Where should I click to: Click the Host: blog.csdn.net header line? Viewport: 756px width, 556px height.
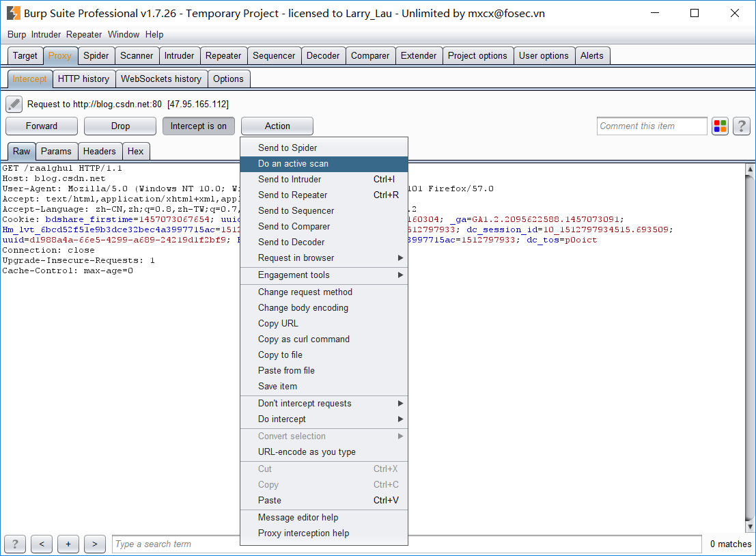click(53, 178)
